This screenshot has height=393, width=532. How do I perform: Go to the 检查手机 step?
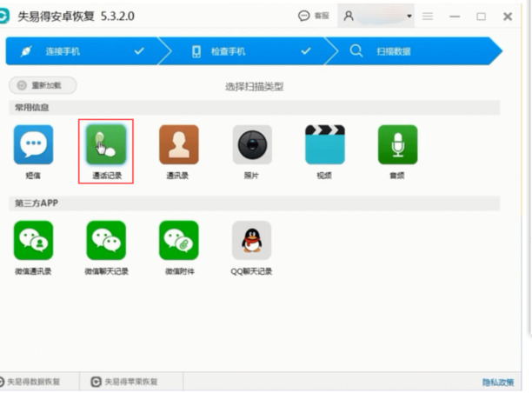(x=249, y=51)
